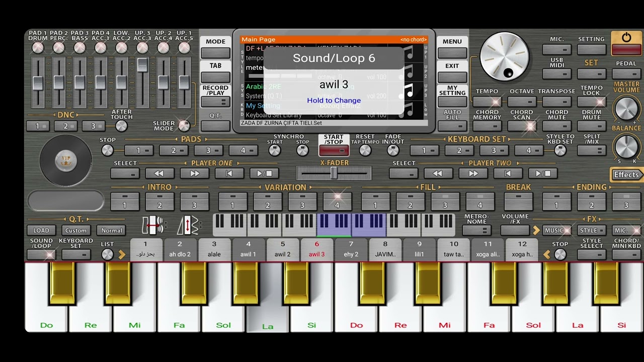Click the Q.T. LOAD button
644x362 pixels.
click(x=41, y=230)
